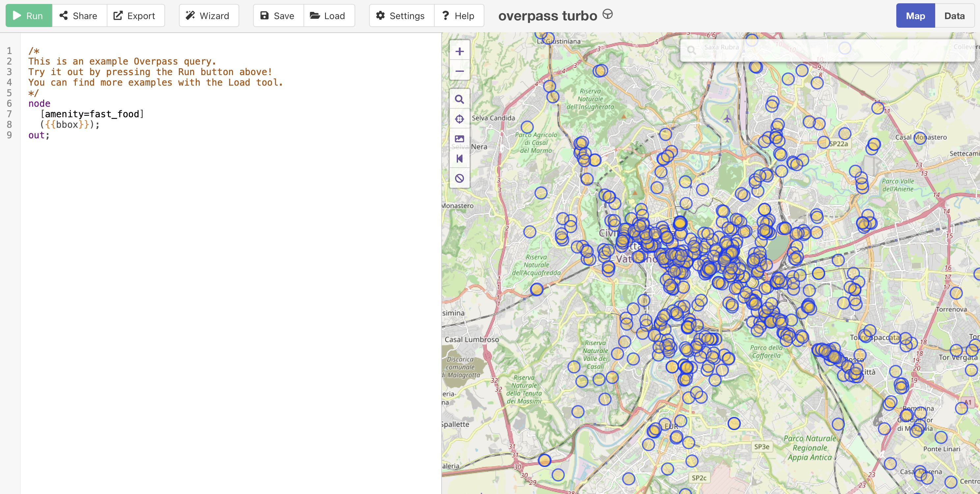Open the Help dialog
The image size is (980, 494).
click(458, 15)
